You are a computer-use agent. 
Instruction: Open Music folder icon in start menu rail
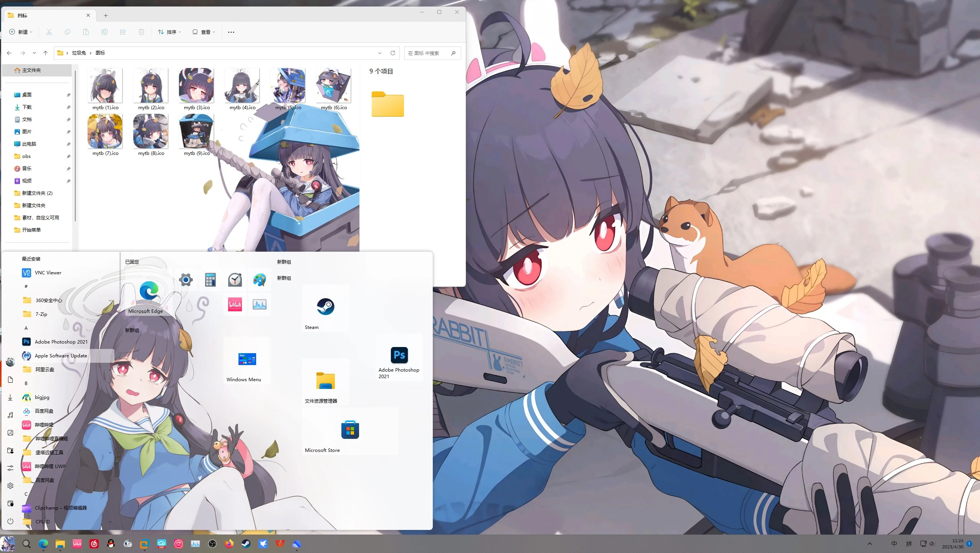tap(10, 415)
